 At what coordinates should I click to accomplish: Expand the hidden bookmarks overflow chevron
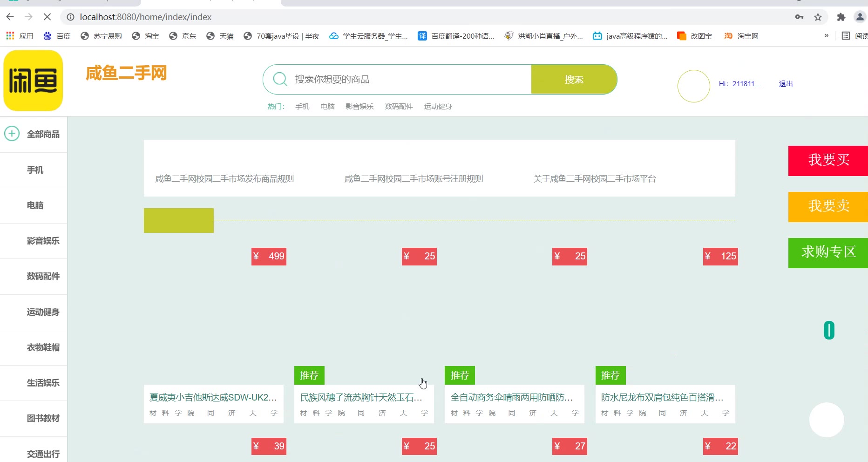tap(827, 35)
